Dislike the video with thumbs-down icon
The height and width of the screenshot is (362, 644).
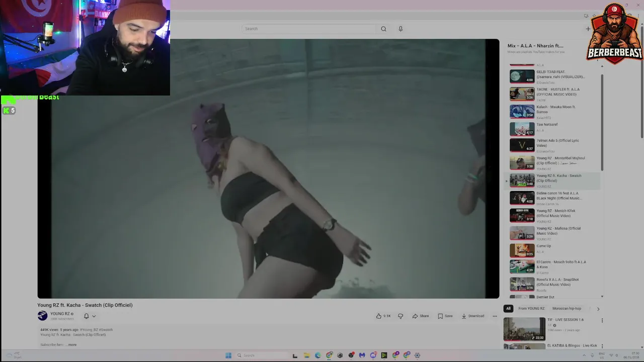tap(400, 316)
